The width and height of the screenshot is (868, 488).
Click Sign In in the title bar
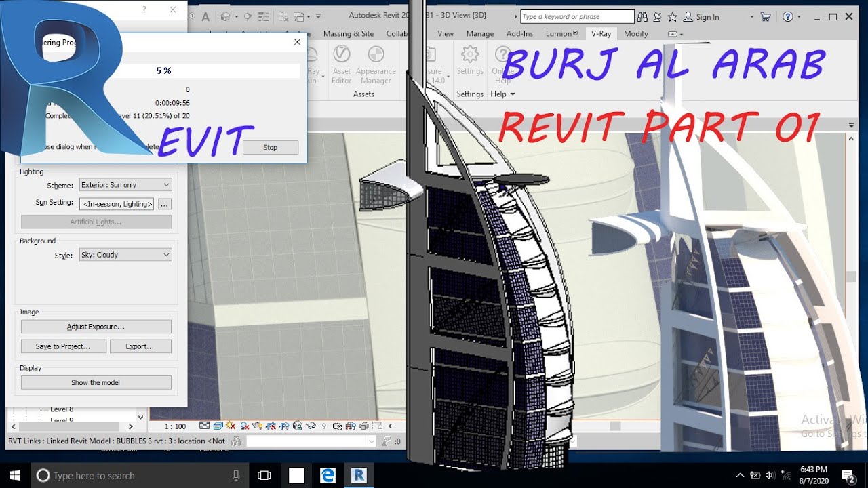tap(701, 17)
